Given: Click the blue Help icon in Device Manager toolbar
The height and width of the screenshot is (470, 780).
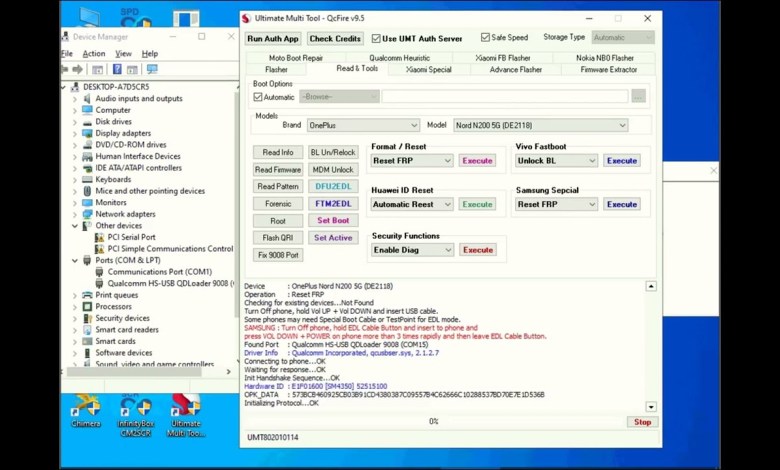Looking at the screenshot, I should (117, 70).
